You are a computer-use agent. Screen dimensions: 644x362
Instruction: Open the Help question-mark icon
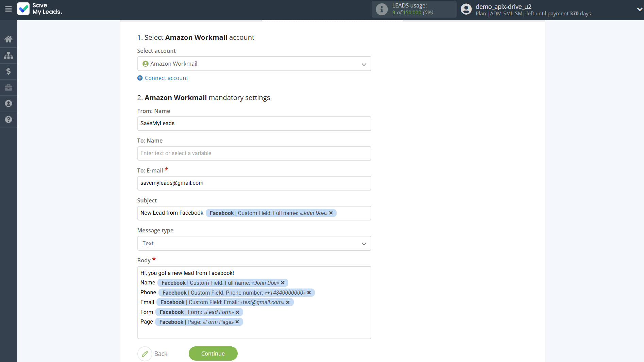pos(8,120)
